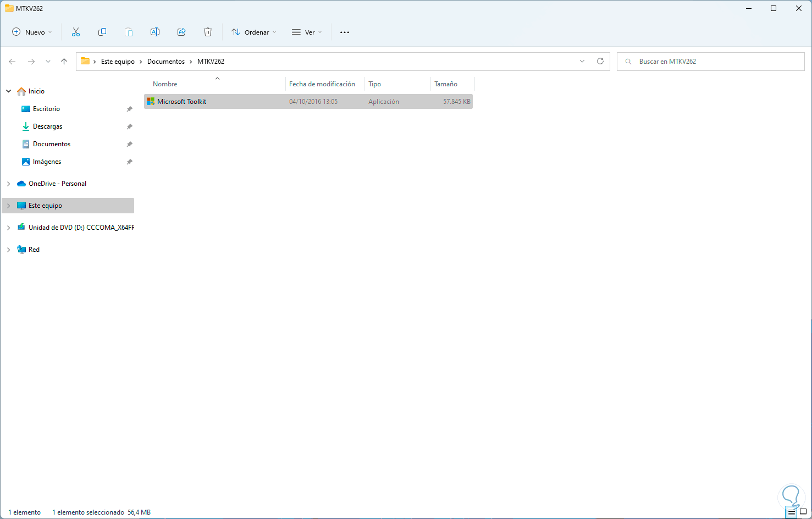Open Descargas in the navigation pane
This screenshot has height=519, width=812.
tap(47, 126)
